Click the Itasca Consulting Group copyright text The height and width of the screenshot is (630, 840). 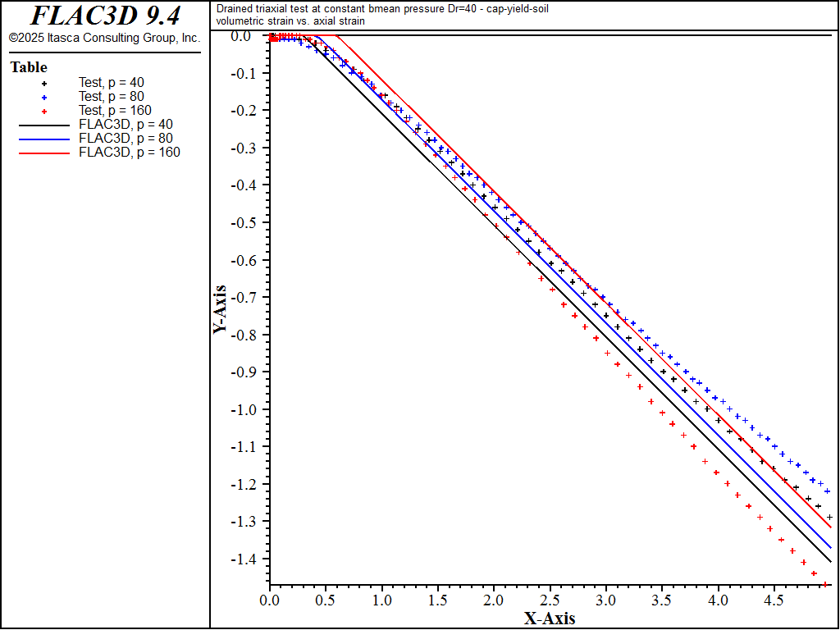105,39
